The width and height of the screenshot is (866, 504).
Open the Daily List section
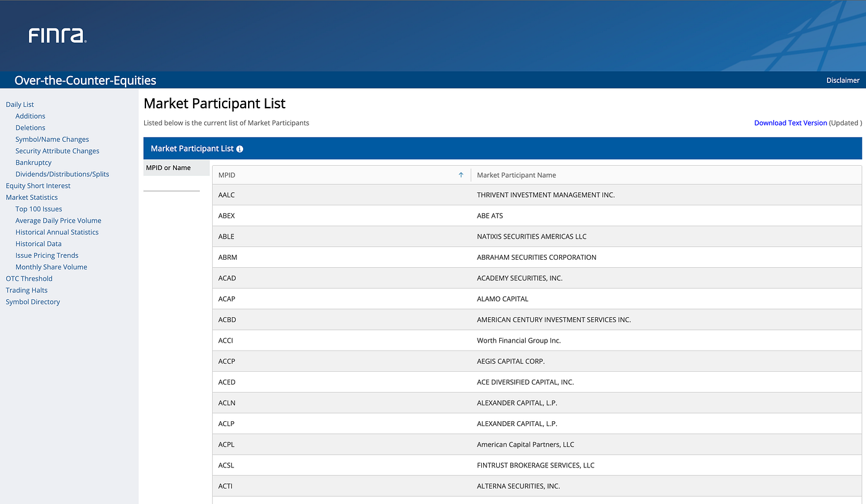pyautogui.click(x=20, y=105)
